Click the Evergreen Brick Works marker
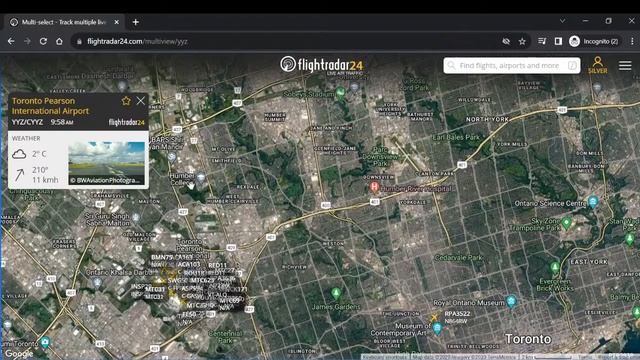This screenshot has height=360, width=640. (555, 268)
